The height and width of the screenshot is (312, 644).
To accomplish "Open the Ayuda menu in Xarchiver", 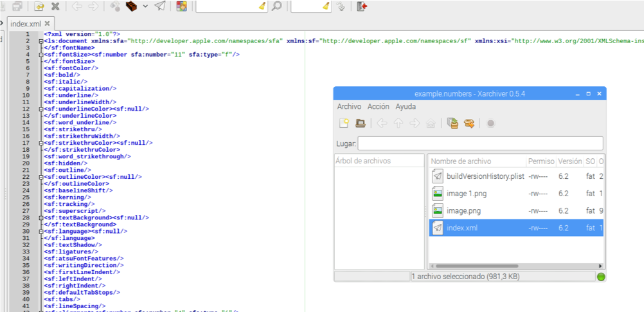I will tap(406, 107).
